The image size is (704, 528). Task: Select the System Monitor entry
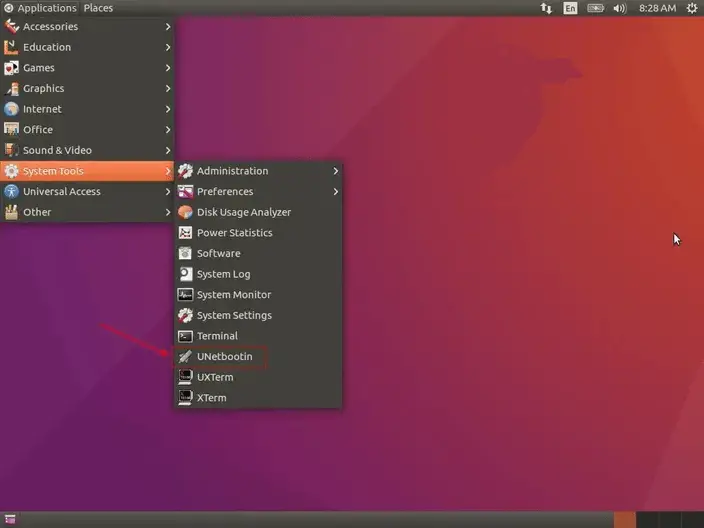click(x=258, y=295)
